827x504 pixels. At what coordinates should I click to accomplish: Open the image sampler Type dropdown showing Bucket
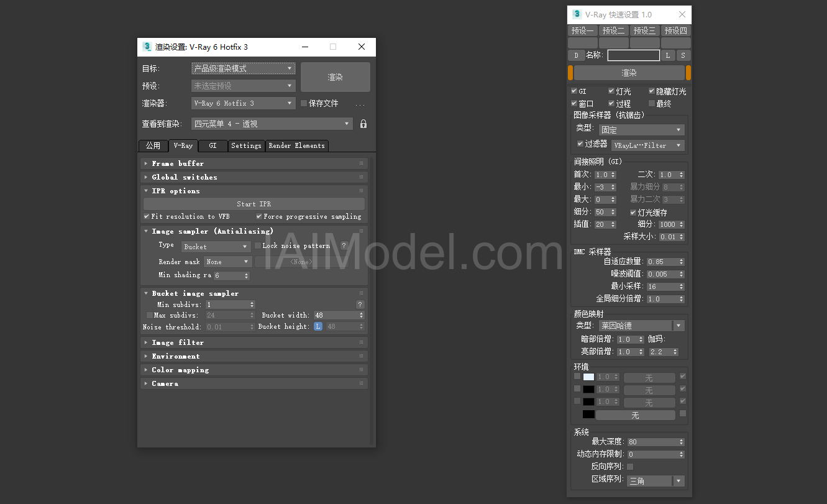click(x=215, y=247)
